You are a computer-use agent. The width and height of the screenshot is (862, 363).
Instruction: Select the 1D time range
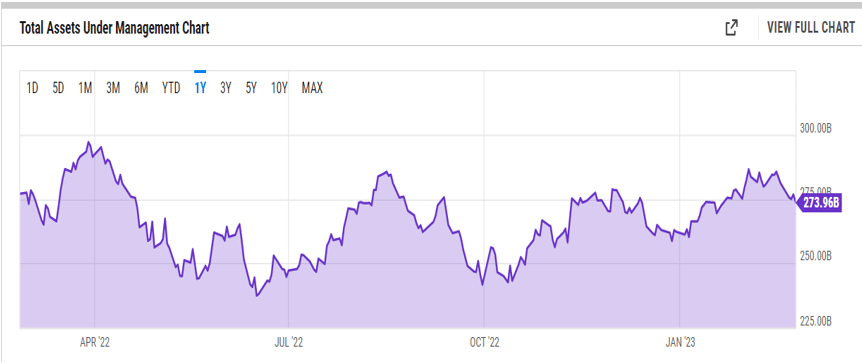32,87
